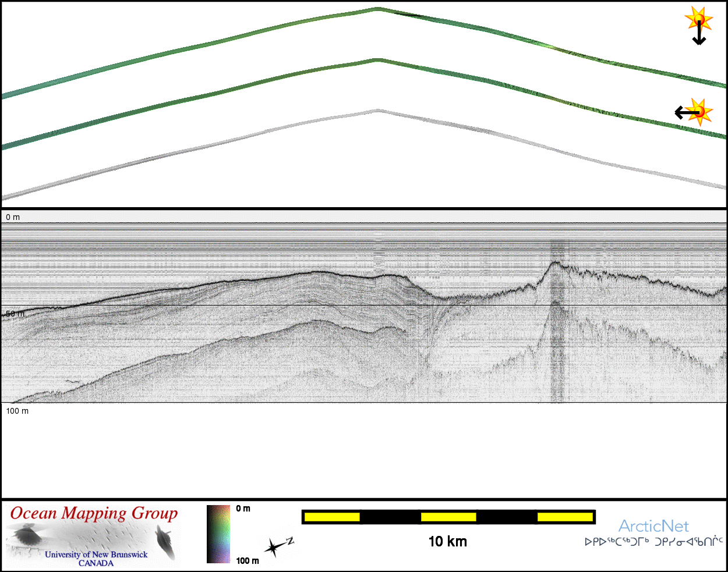Click the 100 m depth label below profile
Screen dimensions: 728x572
point(17,411)
